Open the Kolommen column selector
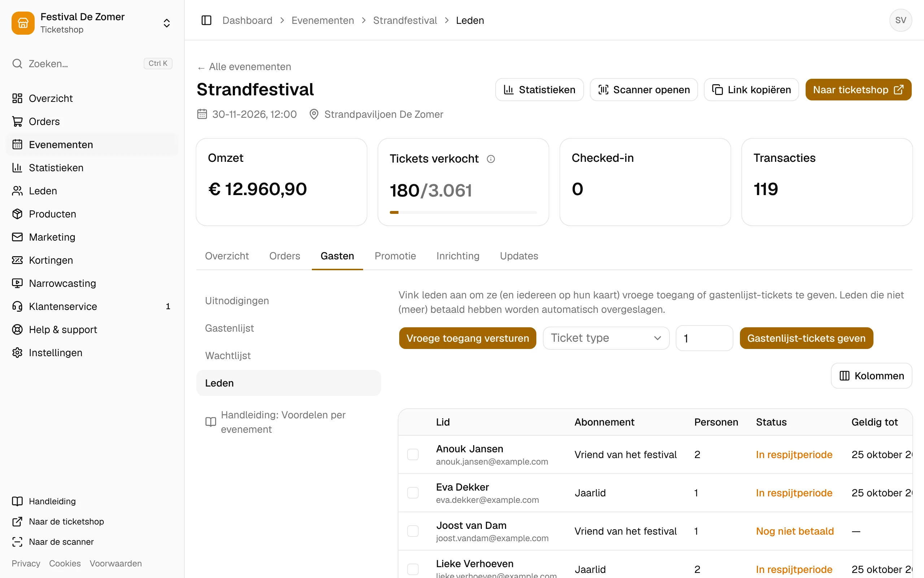 (x=871, y=376)
